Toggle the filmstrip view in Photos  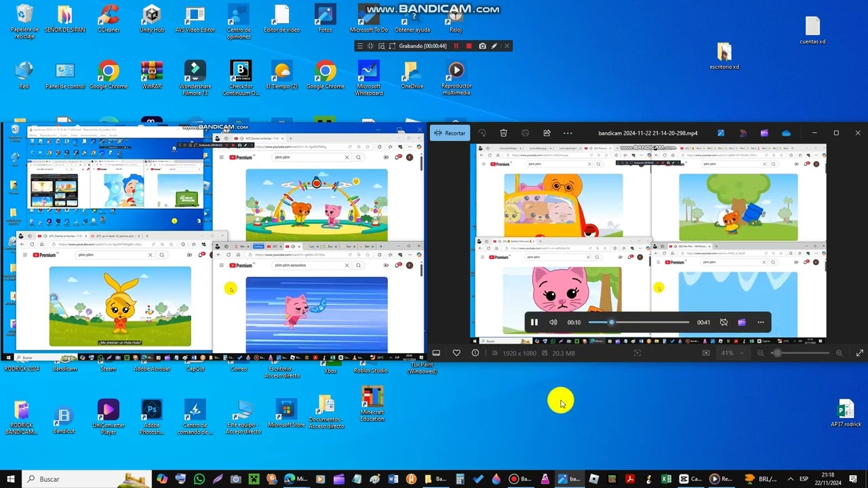pos(436,353)
